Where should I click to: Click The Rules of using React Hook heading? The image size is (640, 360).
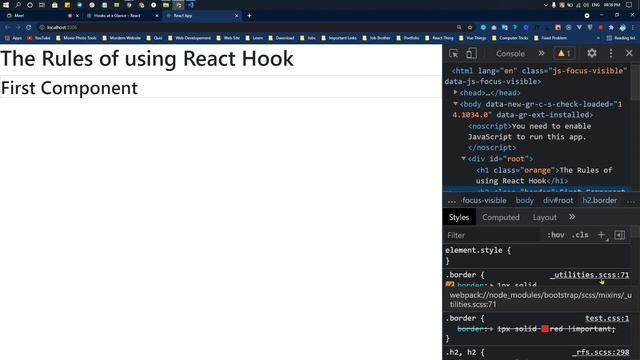147,59
